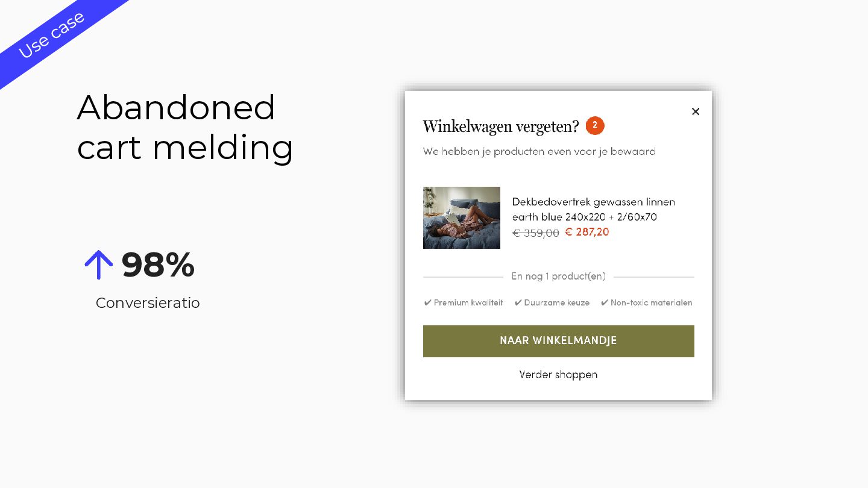This screenshot has width=868, height=488.
Task: Close the abandoned cart popup
Action: click(696, 111)
